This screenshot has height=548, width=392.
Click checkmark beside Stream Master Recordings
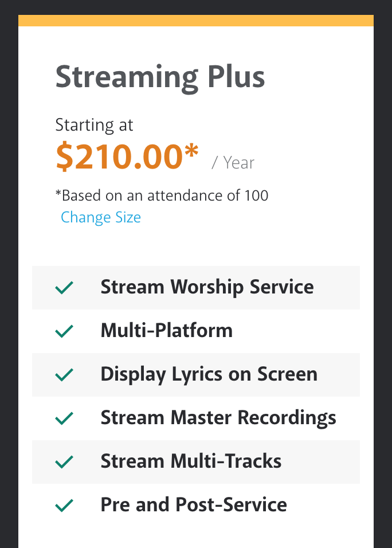[64, 418]
